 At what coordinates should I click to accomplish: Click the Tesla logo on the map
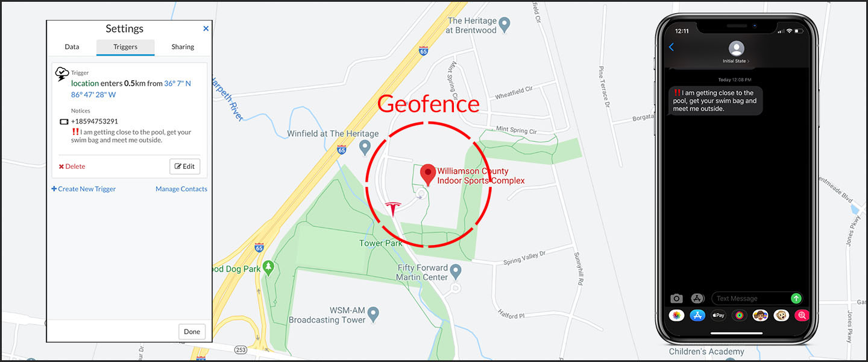tap(393, 209)
